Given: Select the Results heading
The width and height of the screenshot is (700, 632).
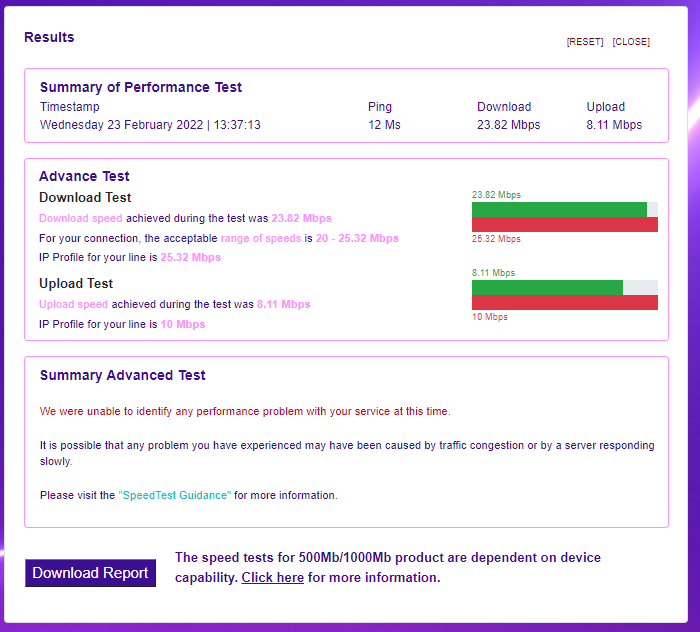Looking at the screenshot, I should 49,37.
